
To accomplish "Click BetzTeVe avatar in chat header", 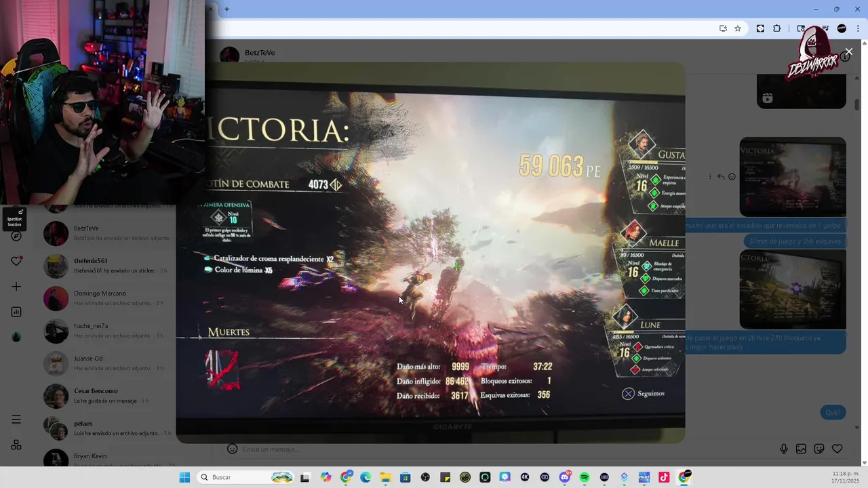I will (x=230, y=55).
